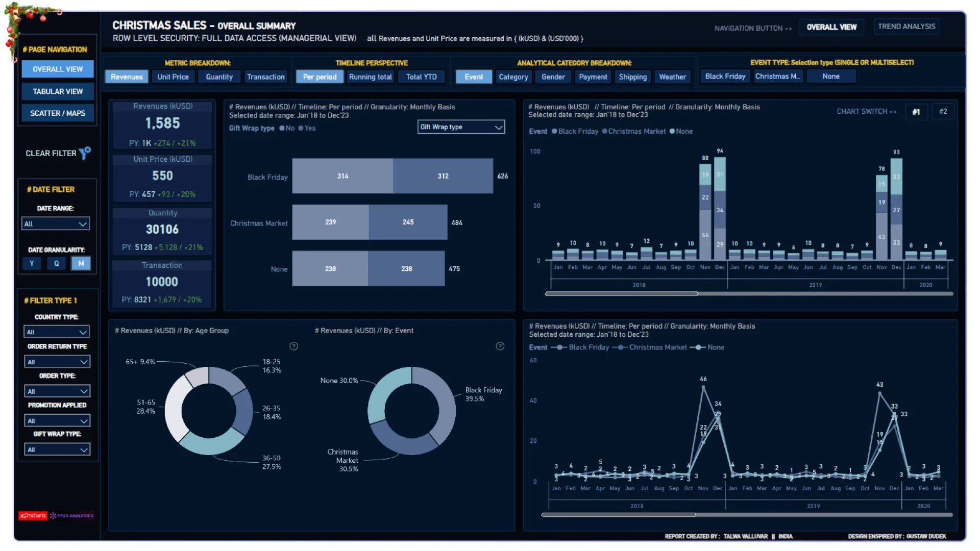Viewport: 980px width, 551px height.
Task: Select Revenues metric breakdown
Action: (127, 77)
